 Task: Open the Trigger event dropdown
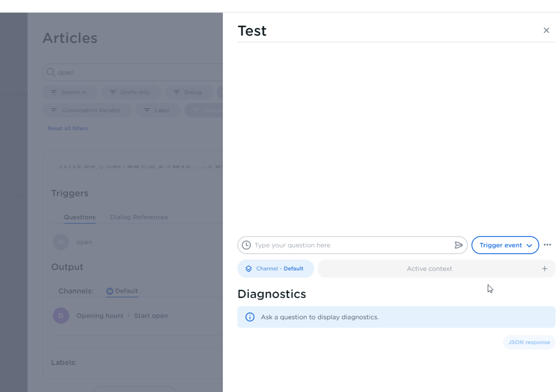(505, 245)
